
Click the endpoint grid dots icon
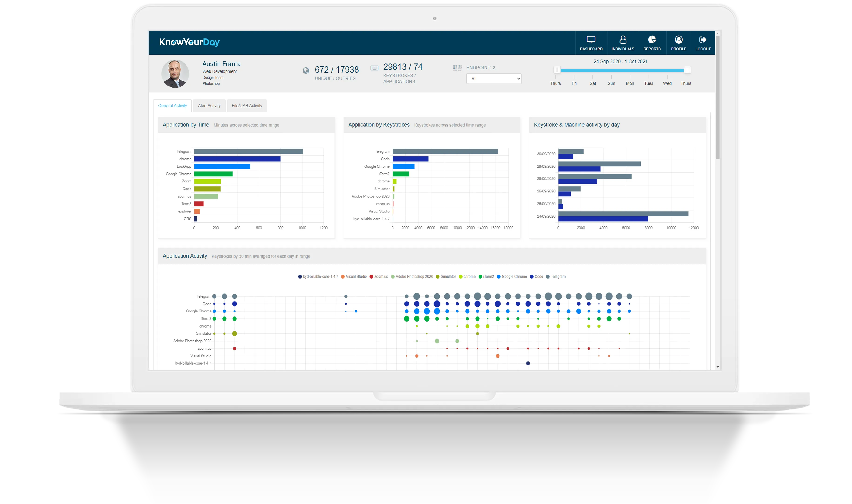click(457, 68)
